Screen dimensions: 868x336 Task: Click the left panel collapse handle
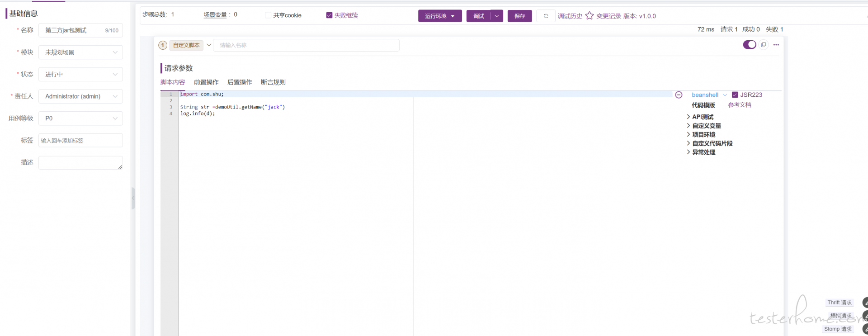133,198
